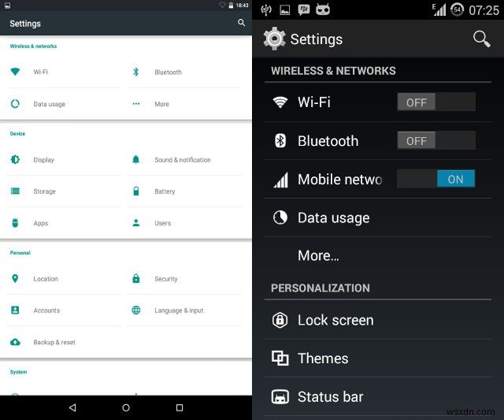The image size is (504, 420).
Task: Tap the magnifier icon in dark Settings header
Action: [x=481, y=39]
